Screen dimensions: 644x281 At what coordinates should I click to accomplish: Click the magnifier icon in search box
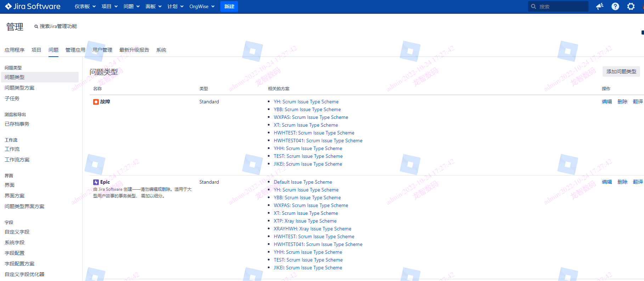pyautogui.click(x=533, y=6)
